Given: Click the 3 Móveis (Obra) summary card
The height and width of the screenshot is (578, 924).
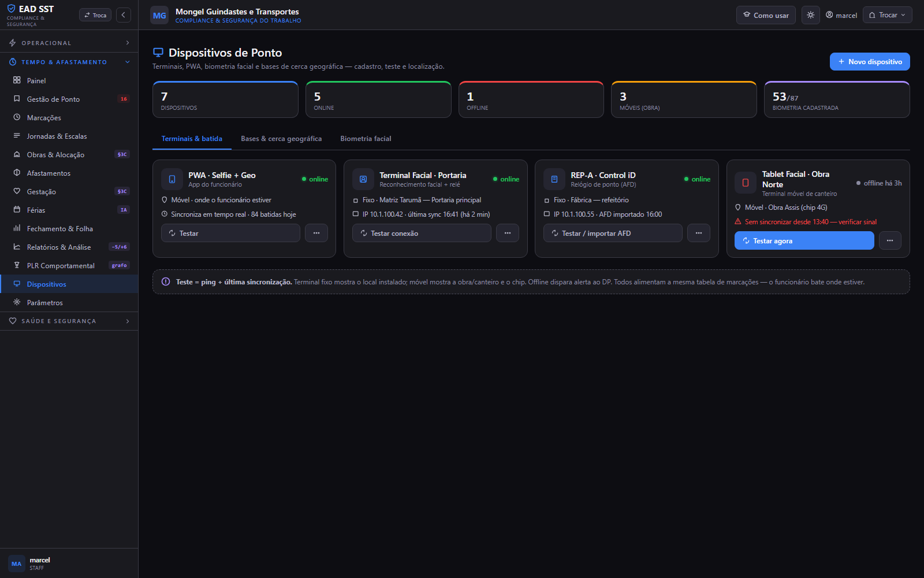Looking at the screenshot, I should [684, 99].
